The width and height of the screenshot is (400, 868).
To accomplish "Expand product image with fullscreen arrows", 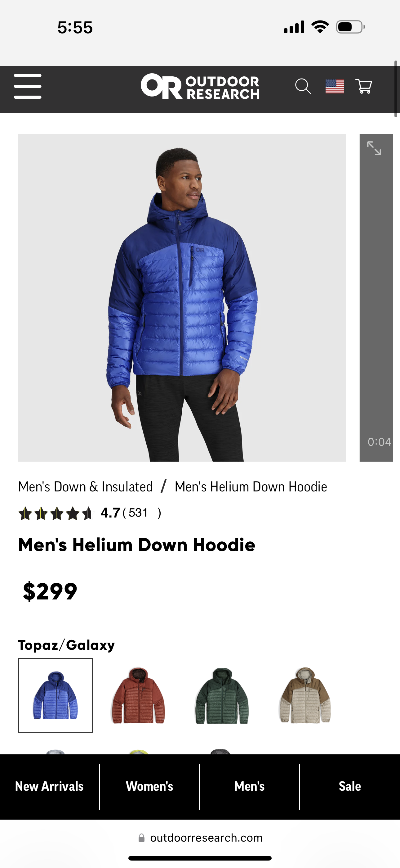I will pyautogui.click(x=374, y=148).
